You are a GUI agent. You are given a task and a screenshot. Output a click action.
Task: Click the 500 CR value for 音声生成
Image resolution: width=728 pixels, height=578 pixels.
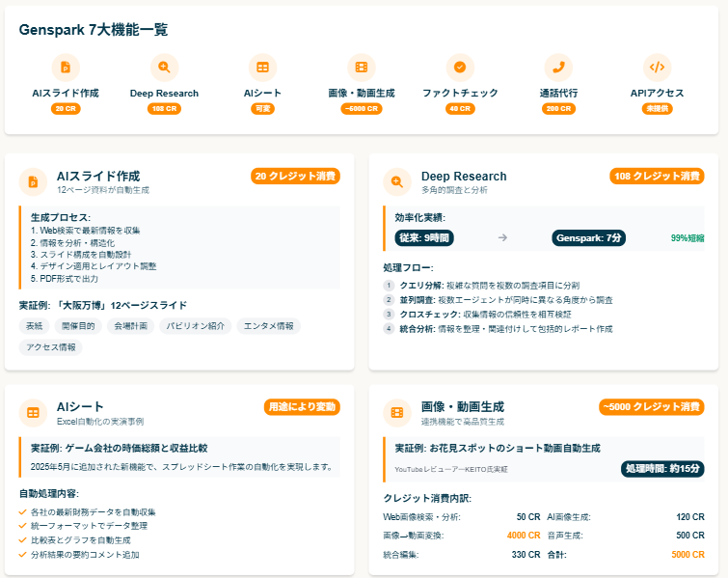690,536
